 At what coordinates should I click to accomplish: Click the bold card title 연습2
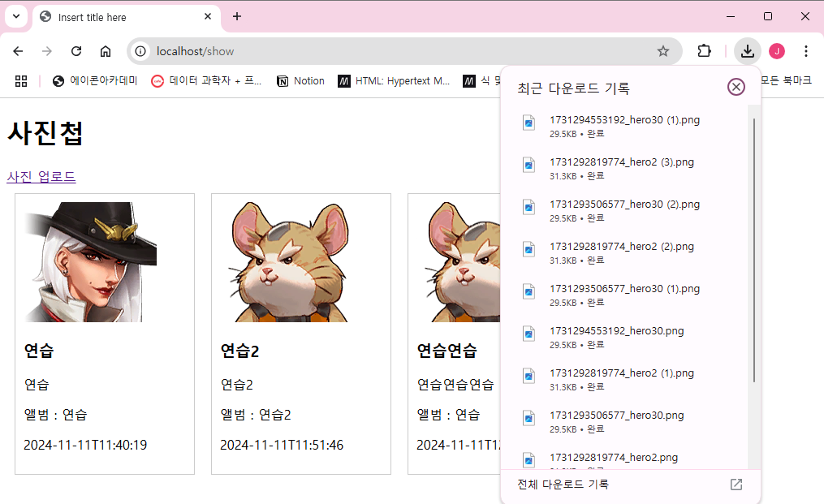pos(239,351)
